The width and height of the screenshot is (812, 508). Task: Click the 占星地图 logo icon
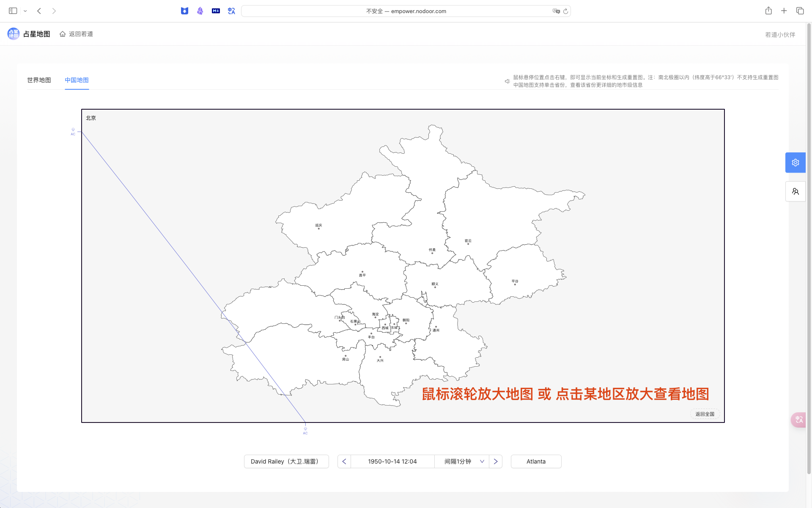(x=14, y=34)
